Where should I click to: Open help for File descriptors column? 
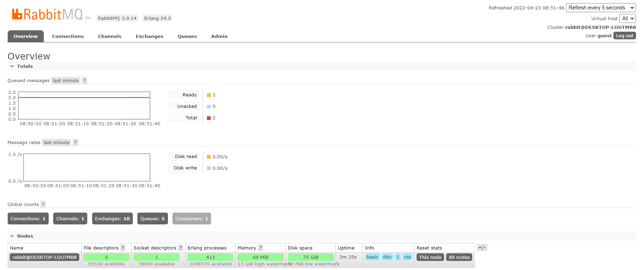click(123, 248)
